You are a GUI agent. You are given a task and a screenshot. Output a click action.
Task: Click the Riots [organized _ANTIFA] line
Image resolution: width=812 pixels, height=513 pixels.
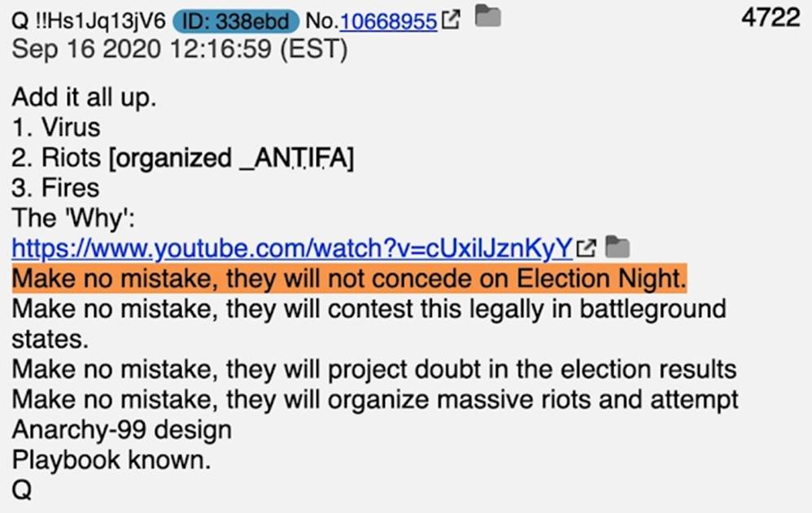point(183,158)
